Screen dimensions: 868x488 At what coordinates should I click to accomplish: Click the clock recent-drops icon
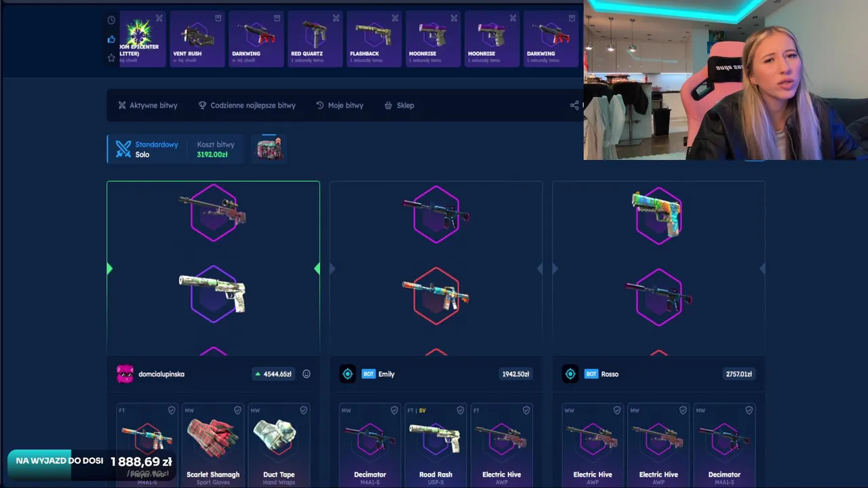[x=111, y=20]
